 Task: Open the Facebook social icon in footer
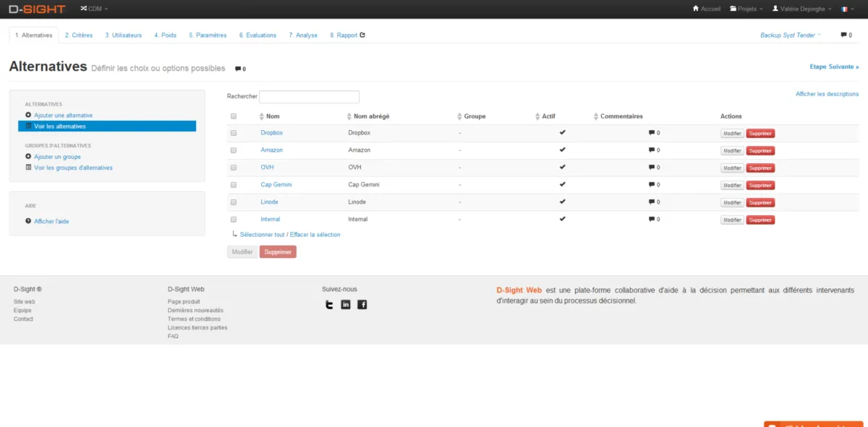pos(362,304)
